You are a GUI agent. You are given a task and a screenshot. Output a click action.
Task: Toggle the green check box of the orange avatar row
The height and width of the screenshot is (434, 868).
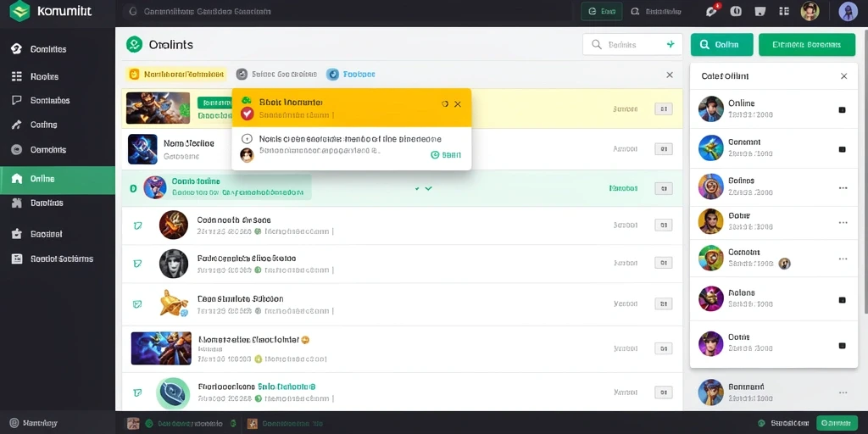138,225
